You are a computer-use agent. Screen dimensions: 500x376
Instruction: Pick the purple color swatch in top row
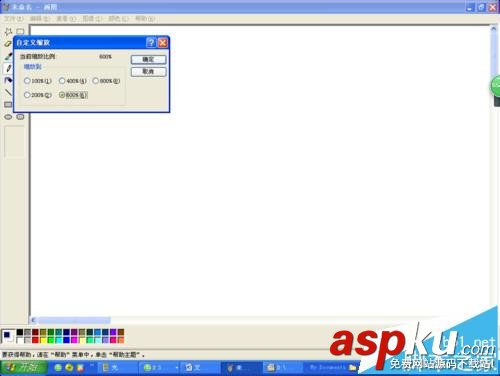74,332
